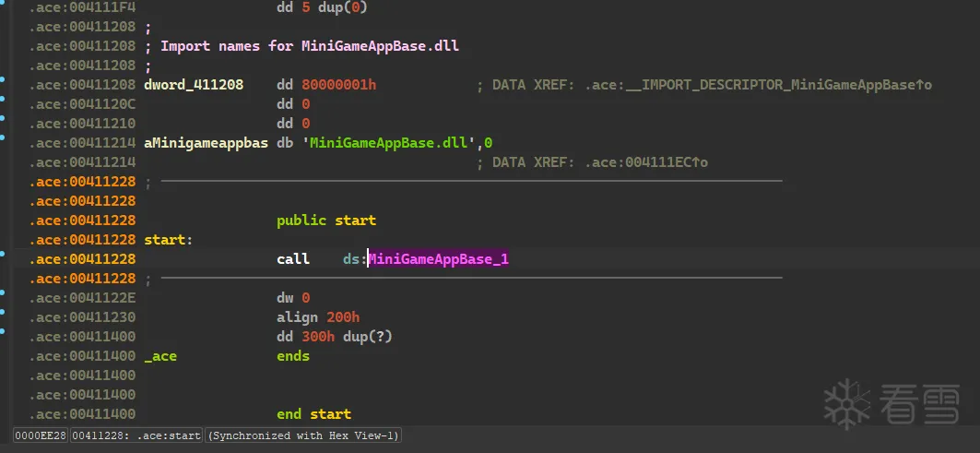Click the call mnemonic
The width and height of the screenshot is (980, 453).
tap(293, 259)
